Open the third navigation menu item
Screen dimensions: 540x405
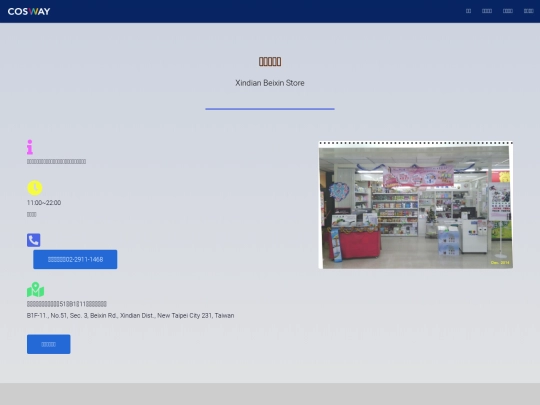click(508, 11)
